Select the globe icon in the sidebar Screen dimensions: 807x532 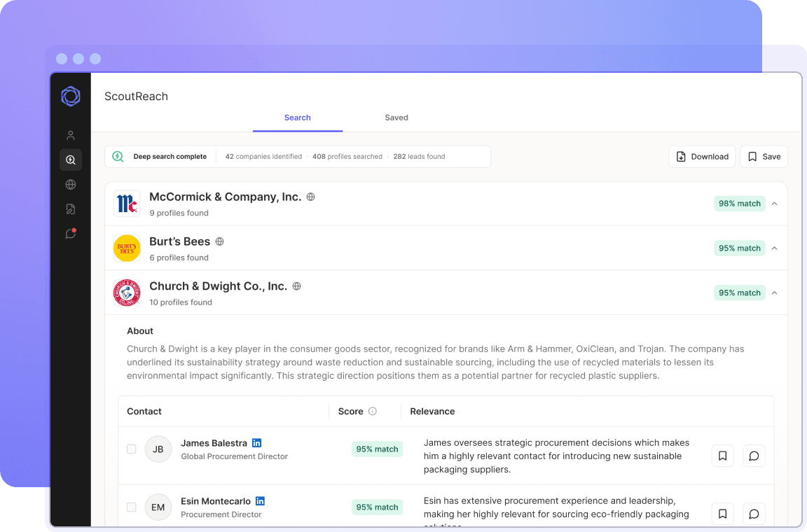(70, 184)
